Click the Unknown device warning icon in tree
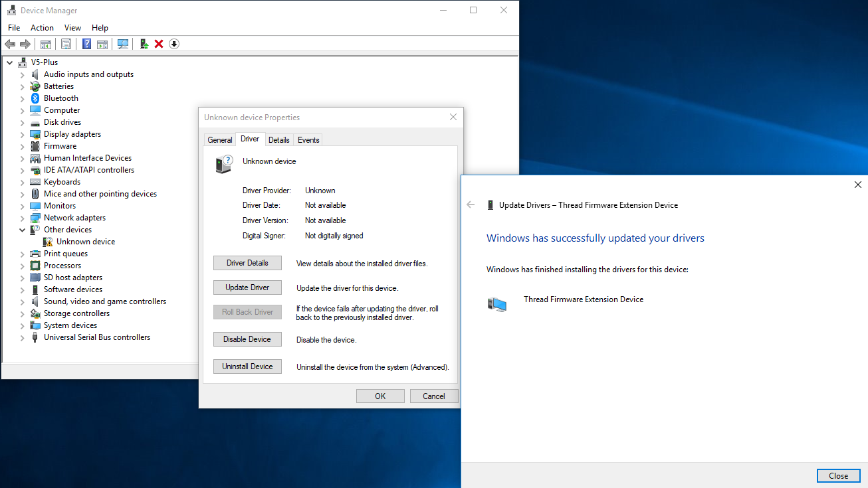 pyautogui.click(x=48, y=242)
